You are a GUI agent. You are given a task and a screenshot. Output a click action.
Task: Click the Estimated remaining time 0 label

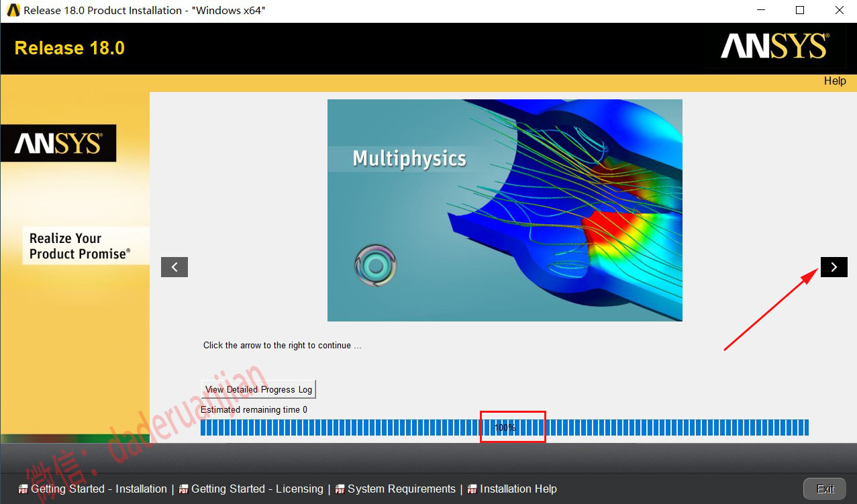click(x=254, y=410)
